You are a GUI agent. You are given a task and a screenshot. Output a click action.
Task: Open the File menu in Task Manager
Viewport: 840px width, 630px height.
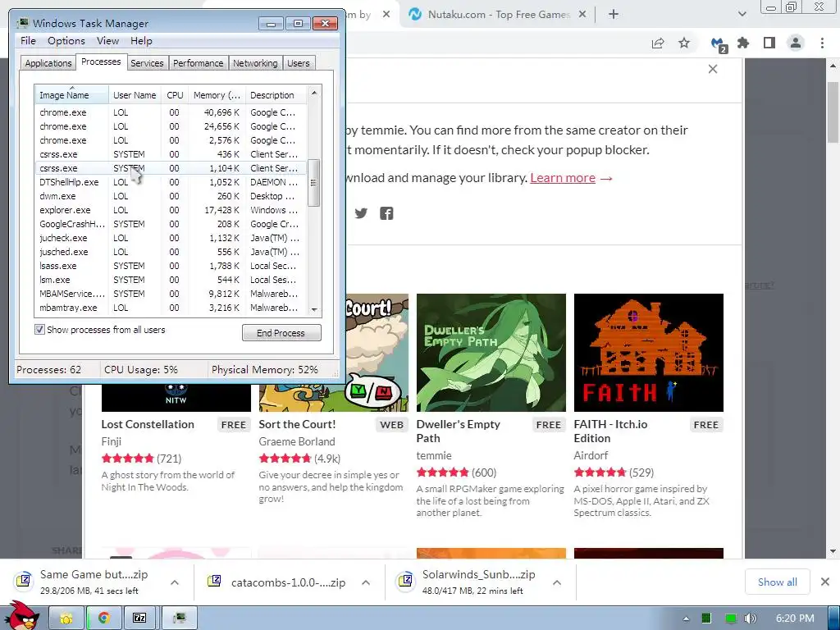pos(28,41)
